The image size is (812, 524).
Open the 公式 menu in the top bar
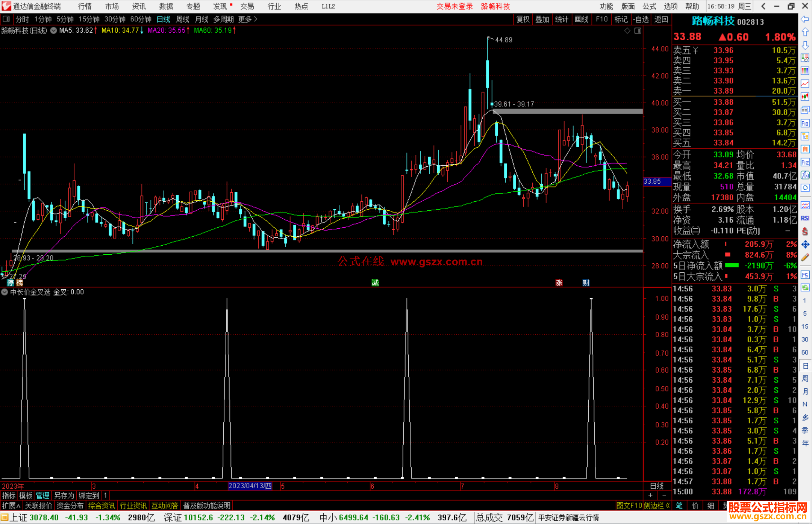pos(649,6)
